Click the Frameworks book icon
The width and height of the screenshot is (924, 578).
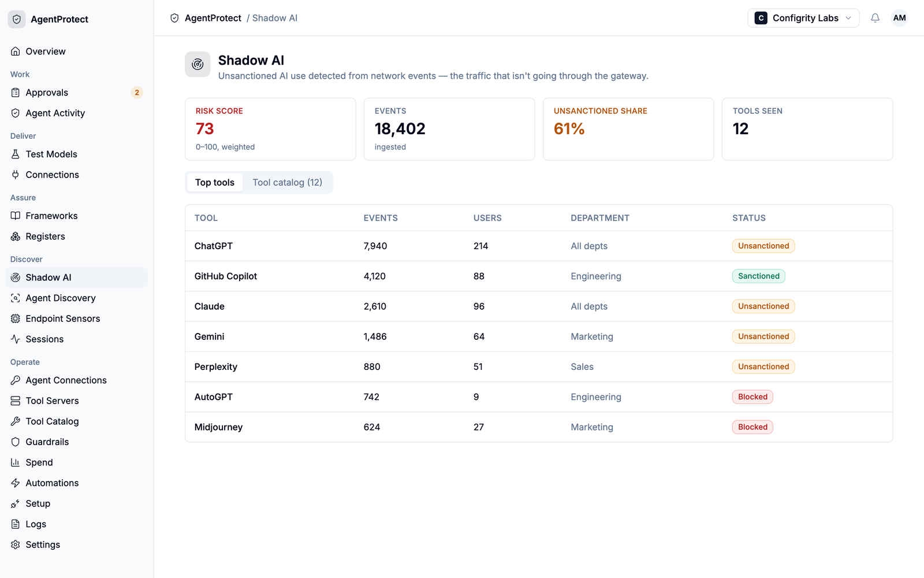tap(16, 216)
